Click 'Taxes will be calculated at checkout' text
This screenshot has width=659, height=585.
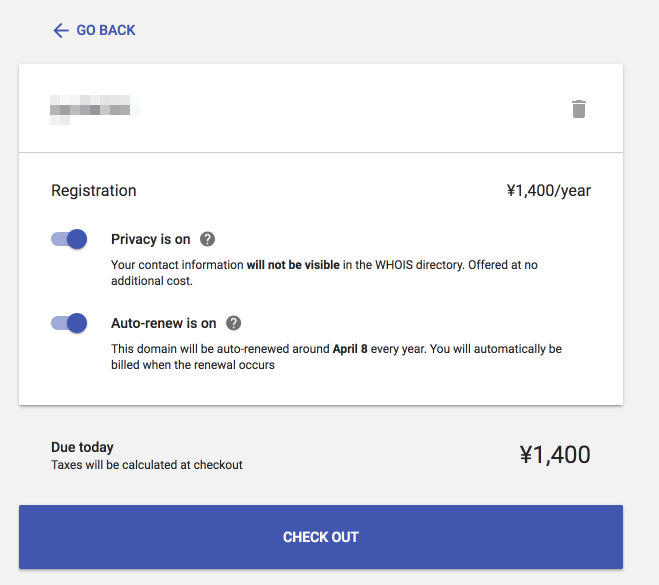tap(147, 465)
